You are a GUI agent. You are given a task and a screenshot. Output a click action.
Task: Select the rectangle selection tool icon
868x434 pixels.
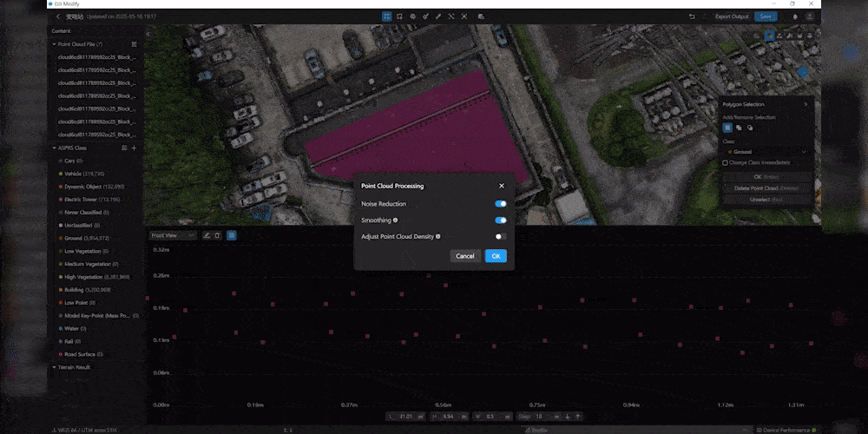pos(399,16)
